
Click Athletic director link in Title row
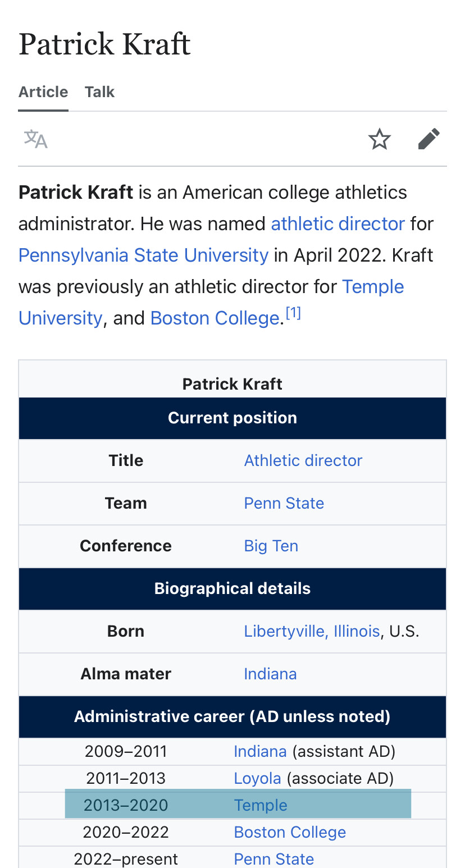[x=303, y=460]
